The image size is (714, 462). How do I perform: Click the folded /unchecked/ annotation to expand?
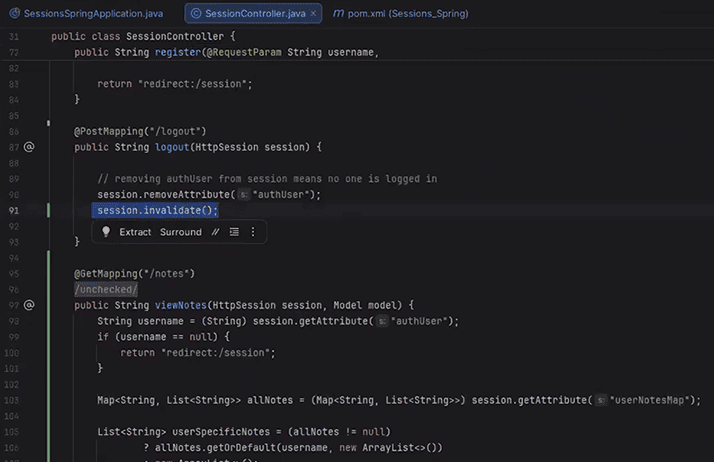click(106, 289)
